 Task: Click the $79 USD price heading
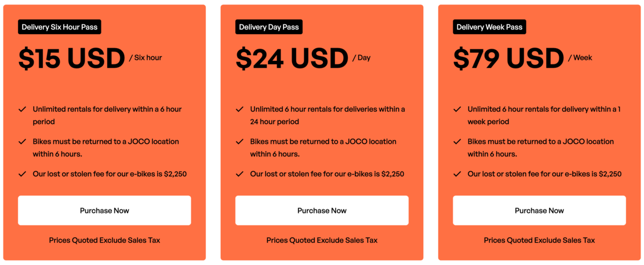coord(508,58)
